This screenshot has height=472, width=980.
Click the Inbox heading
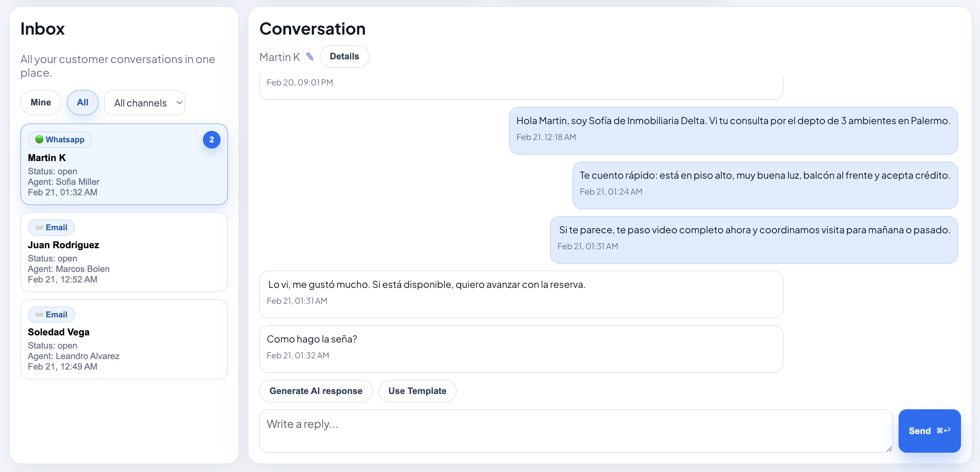43,29
